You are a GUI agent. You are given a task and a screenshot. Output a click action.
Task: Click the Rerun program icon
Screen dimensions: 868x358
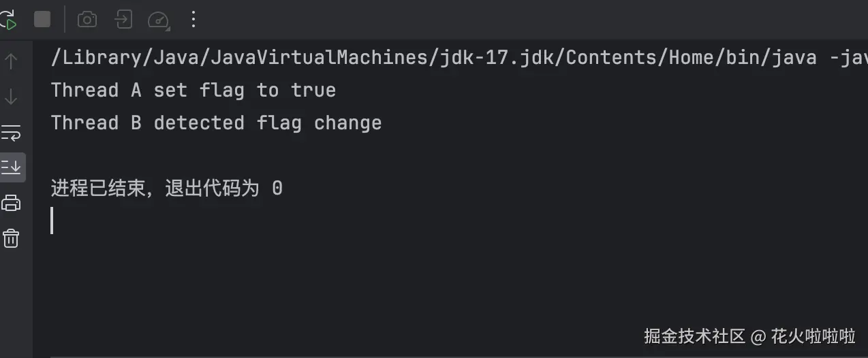[x=8, y=19]
